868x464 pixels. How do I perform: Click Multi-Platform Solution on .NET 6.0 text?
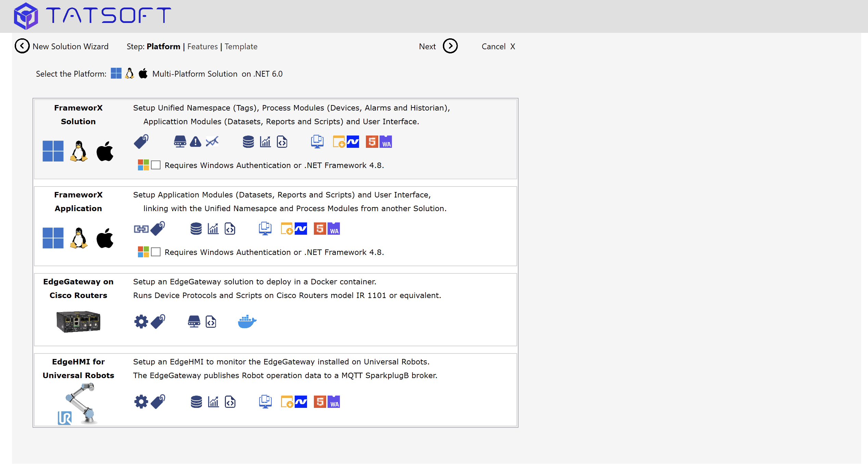tap(217, 74)
